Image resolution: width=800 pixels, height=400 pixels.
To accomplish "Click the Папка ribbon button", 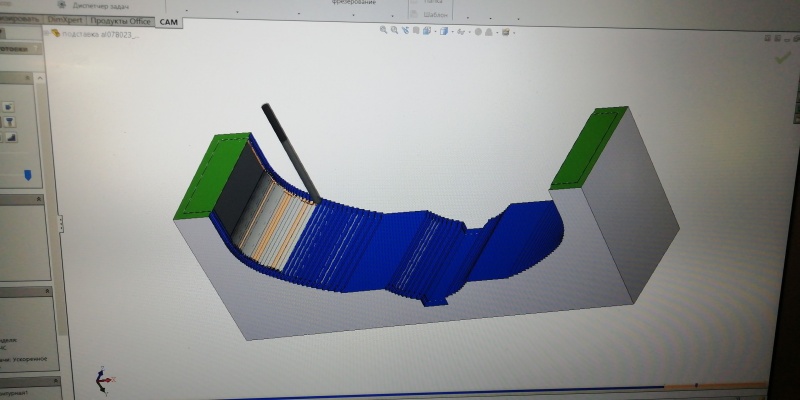I will [x=428, y=2].
